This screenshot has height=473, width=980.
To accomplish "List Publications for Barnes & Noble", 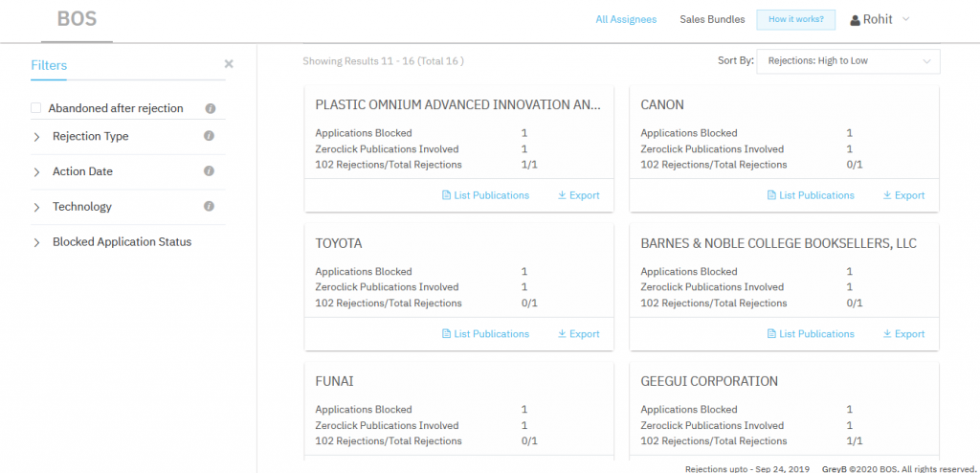I will point(811,334).
